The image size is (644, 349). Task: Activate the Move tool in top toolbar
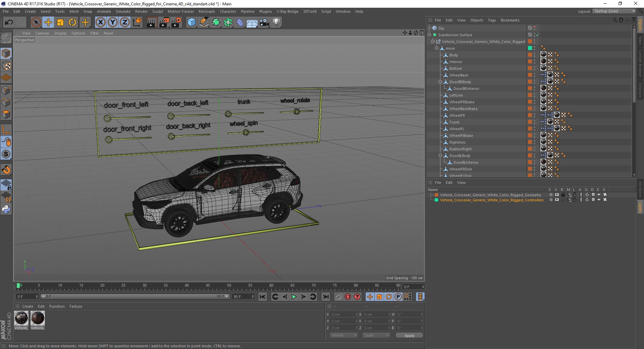coord(48,22)
